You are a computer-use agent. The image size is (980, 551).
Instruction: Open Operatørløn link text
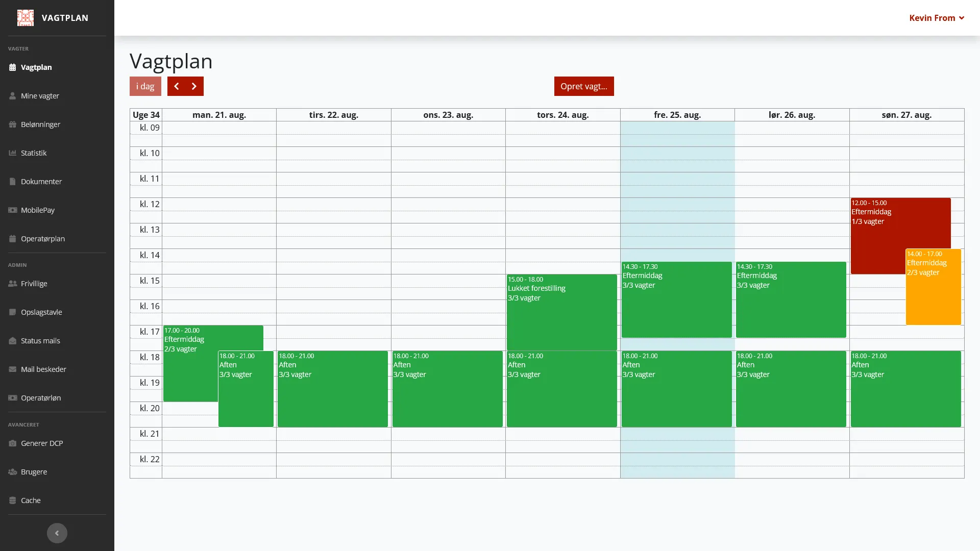41,398
